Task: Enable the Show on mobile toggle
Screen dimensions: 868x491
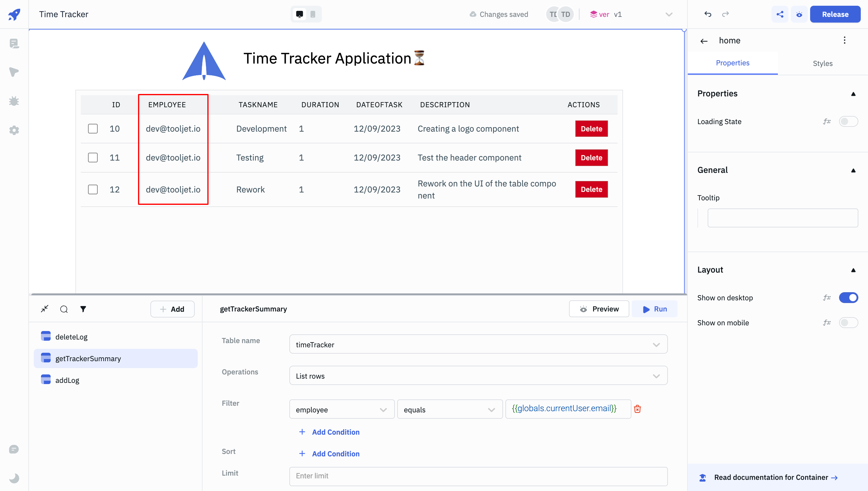Action: (848, 323)
